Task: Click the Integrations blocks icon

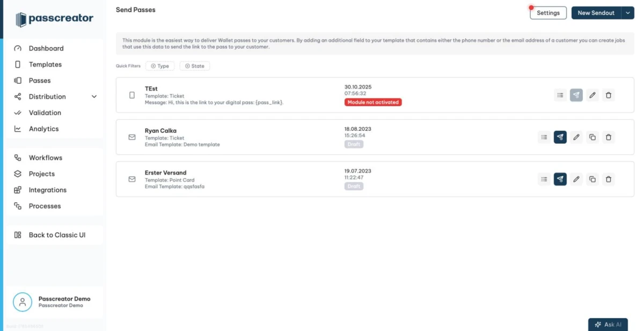Action: pyautogui.click(x=18, y=190)
